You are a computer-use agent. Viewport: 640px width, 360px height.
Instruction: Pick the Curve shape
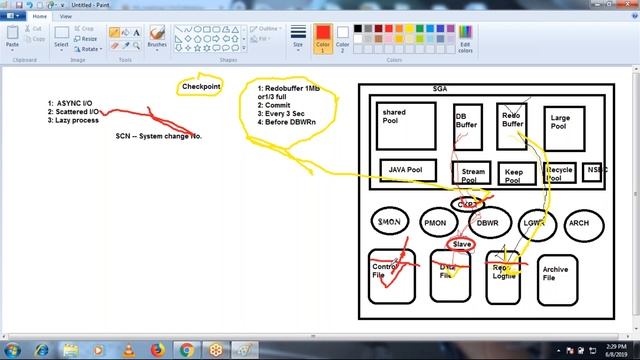click(188, 29)
